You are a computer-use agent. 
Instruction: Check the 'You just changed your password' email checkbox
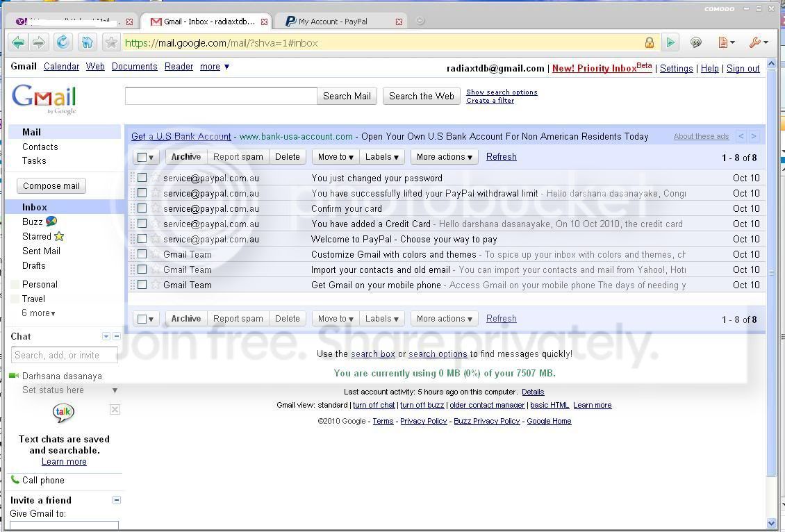[142, 178]
